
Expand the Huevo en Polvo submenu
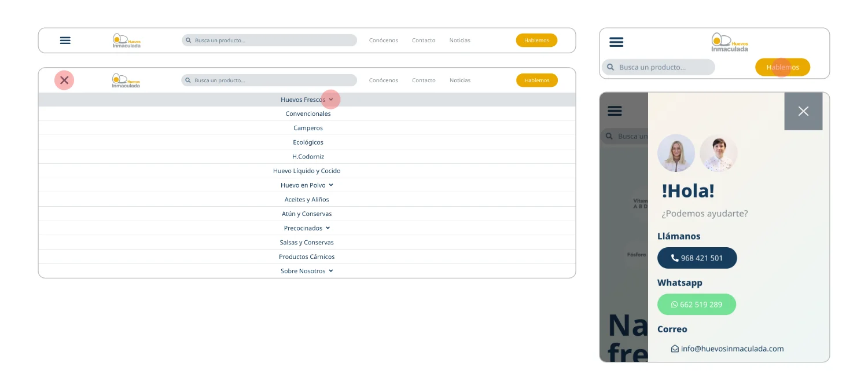tap(331, 185)
